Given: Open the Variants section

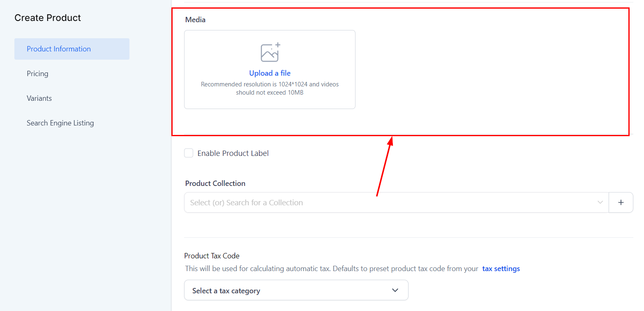Looking at the screenshot, I should click(x=39, y=98).
